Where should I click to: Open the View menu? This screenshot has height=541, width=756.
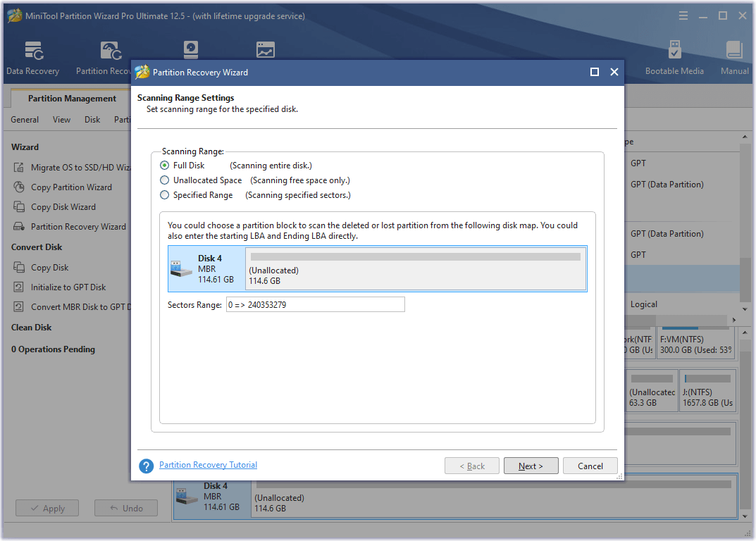(61, 120)
